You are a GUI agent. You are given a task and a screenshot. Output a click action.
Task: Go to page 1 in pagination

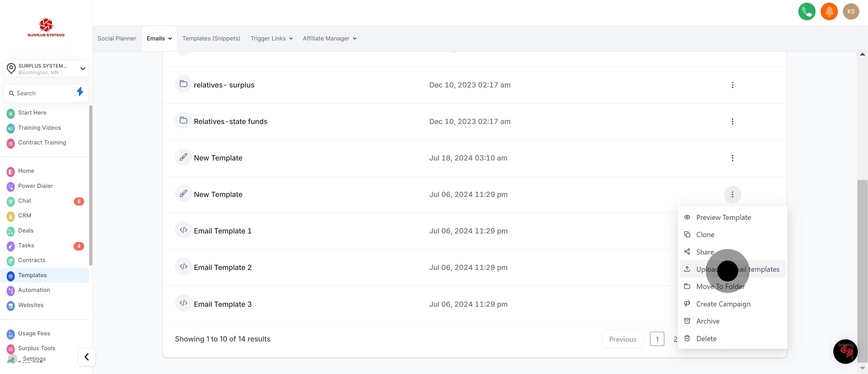click(657, 339)
